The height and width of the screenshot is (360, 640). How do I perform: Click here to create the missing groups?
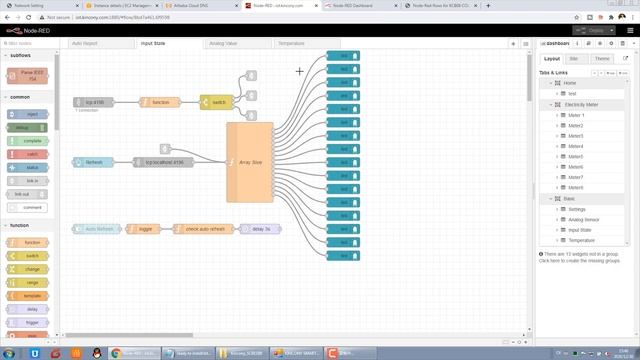coord(579,260)
